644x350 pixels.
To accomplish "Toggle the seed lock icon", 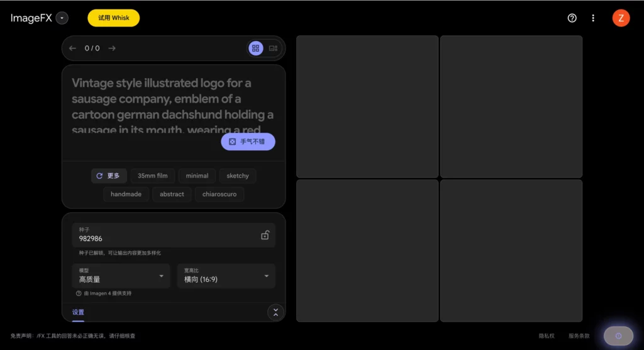I will click(265, 235).
